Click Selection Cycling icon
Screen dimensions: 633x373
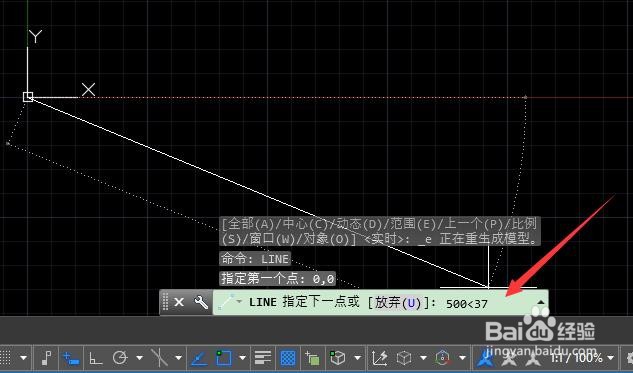[x=312, y=358]
